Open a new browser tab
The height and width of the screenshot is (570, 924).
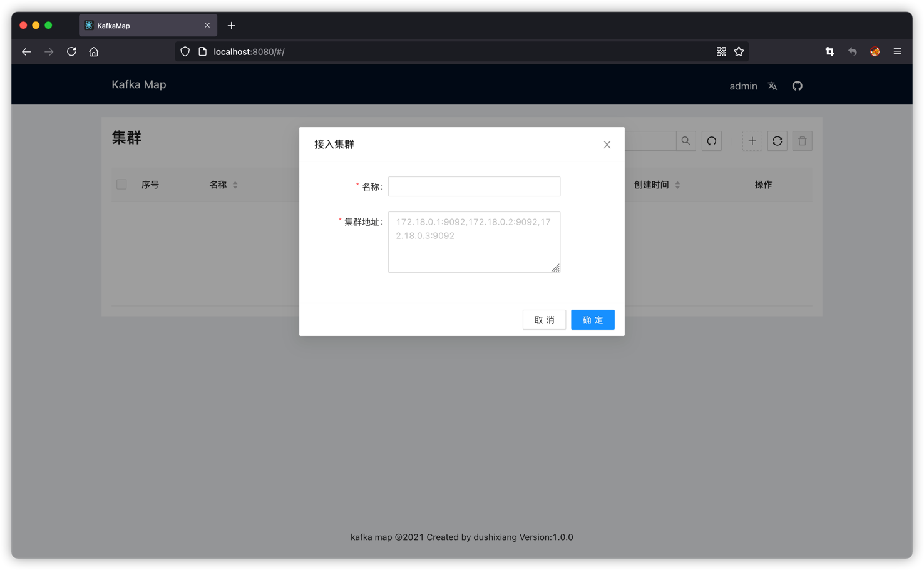[x=231, y=26]
